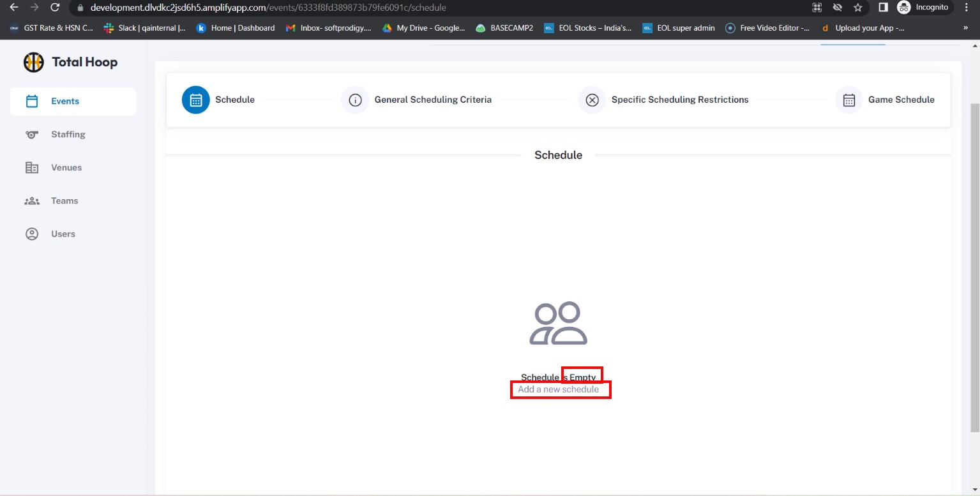This screenshot has width=980, height=496.
Task: Open the Chrome three-dot menu
Action: [967, 8]
